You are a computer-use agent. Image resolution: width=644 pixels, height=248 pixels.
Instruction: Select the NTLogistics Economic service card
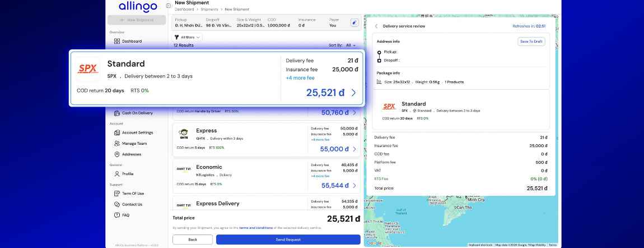(x=267, y=176)
